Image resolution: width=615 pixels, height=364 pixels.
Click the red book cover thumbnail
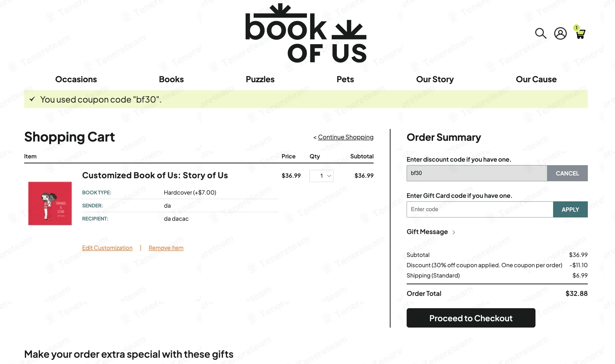click(50, 203)
